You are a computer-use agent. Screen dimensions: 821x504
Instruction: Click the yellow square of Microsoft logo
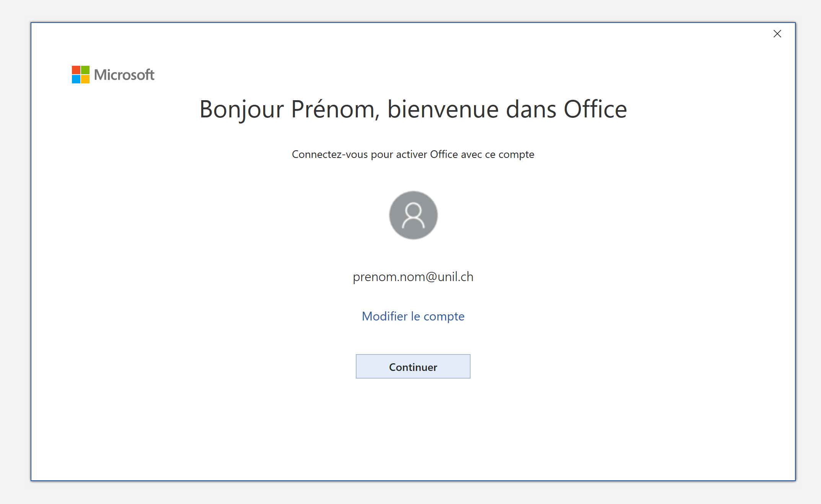click(85, 79)
